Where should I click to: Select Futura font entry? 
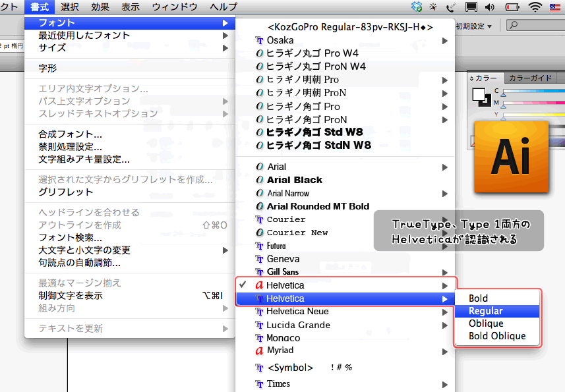(345, 246)
